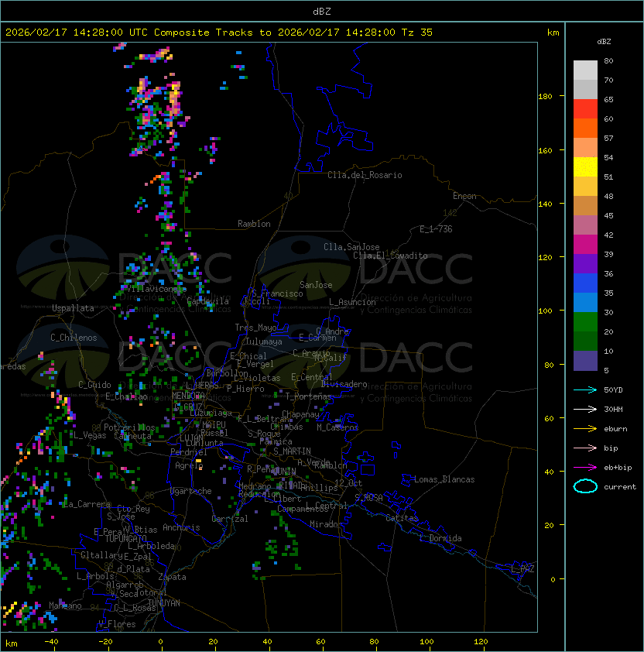Image resolution: width=644 pixels, height=652 pixels.
Task: Pick the light gray swatch beside label 80
Action: (585, 70)
